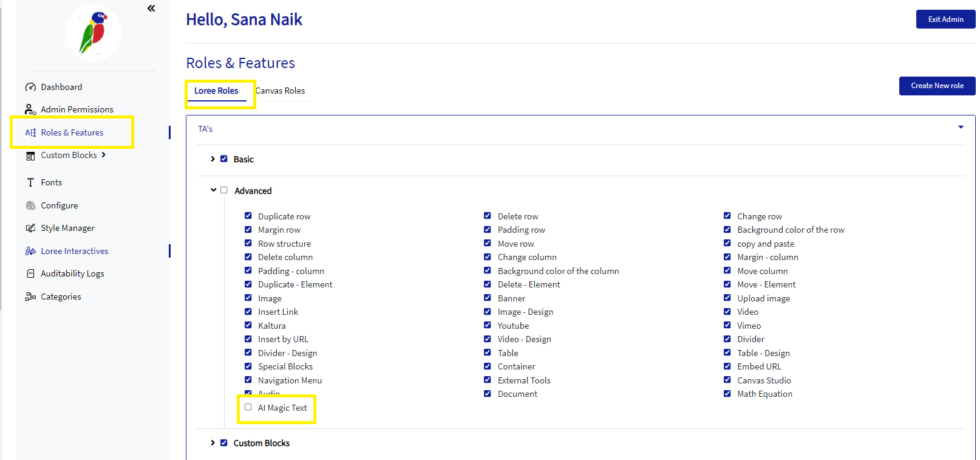
Task: Click the Categories icon
Action: point(30,297)
